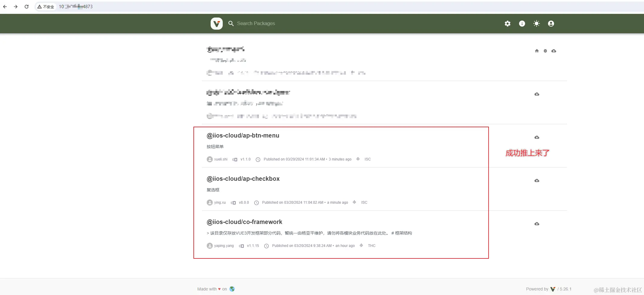Click the Published 11:01:34 AM timestamp
644x295 pixels.
(308, 159)
